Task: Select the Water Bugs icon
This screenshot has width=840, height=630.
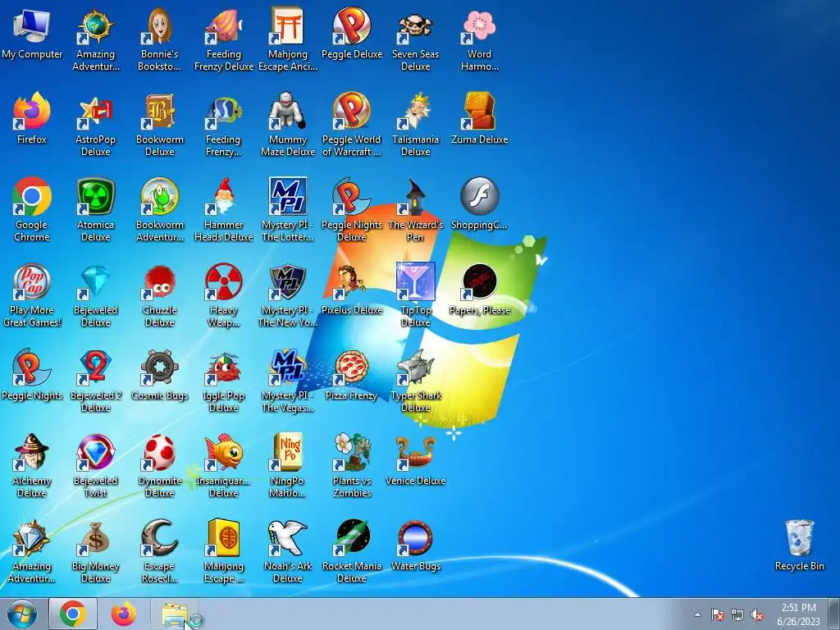Action: coord(415,545)
